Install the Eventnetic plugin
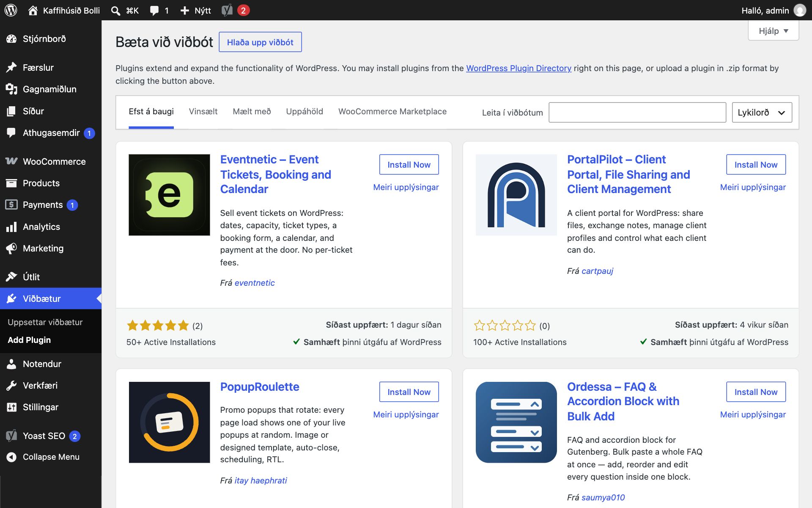The height and width of the screenshot is (508, 812). click(x=409, y=165)
